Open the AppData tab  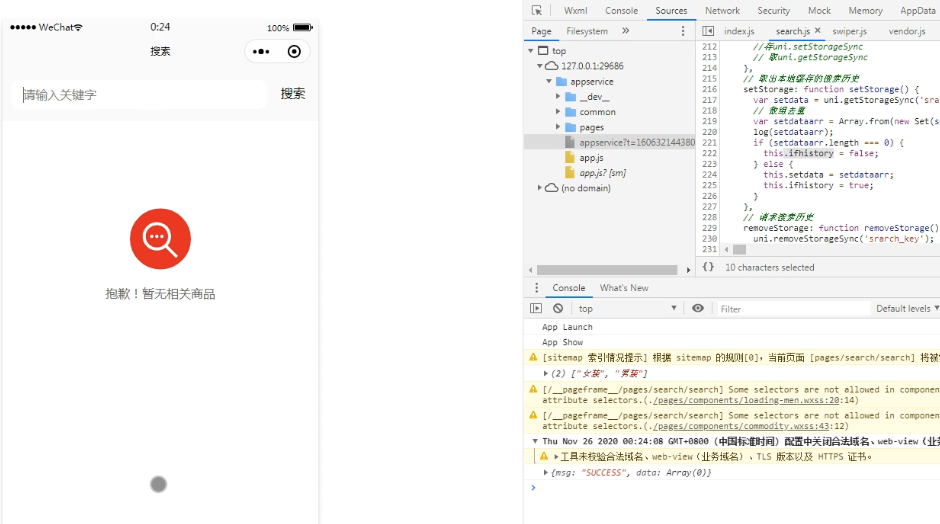(917, 10)
